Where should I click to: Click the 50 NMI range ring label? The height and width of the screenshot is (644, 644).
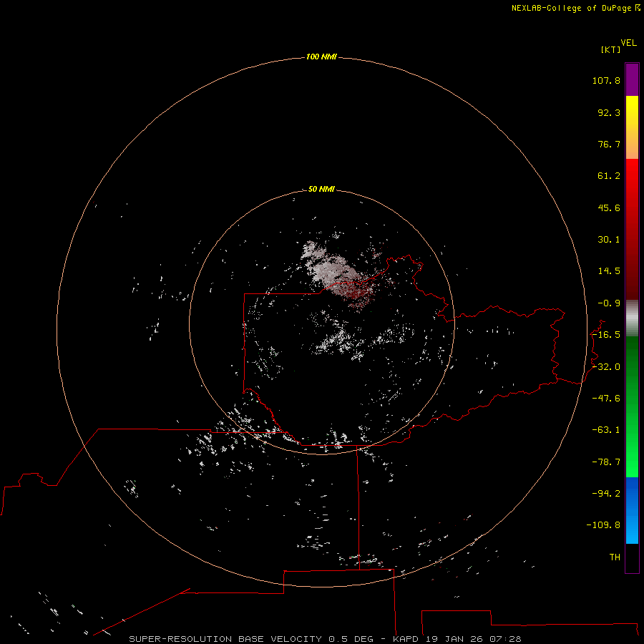[x=321, y=189]
